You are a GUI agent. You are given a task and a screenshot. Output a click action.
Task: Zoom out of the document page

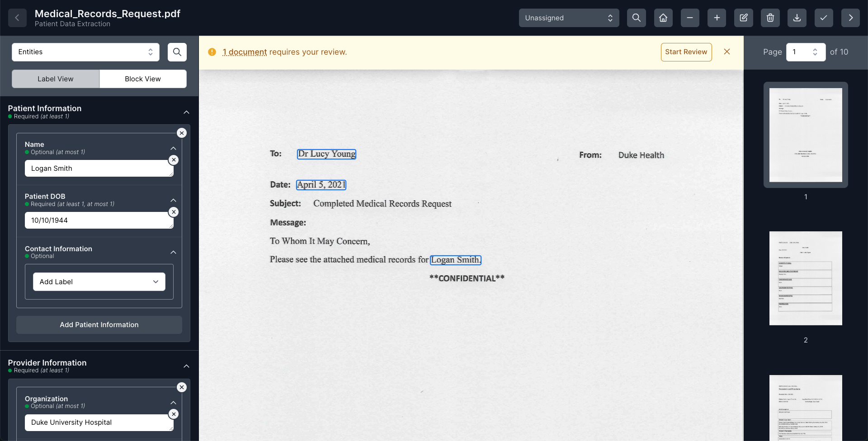point(689,18)
